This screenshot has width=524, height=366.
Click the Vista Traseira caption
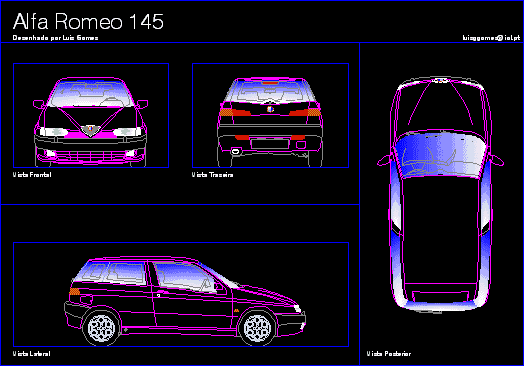(x=213, y=175)
